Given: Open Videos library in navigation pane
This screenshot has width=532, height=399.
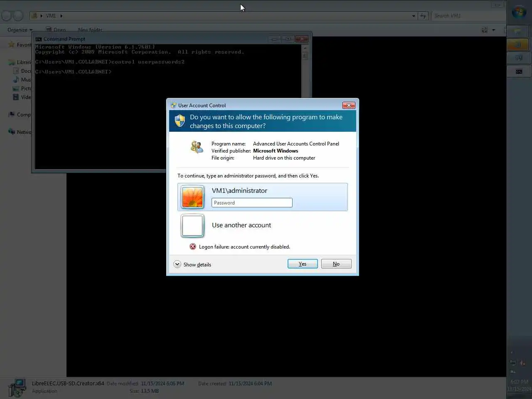Looking at the screenshot, I should 22,97.
